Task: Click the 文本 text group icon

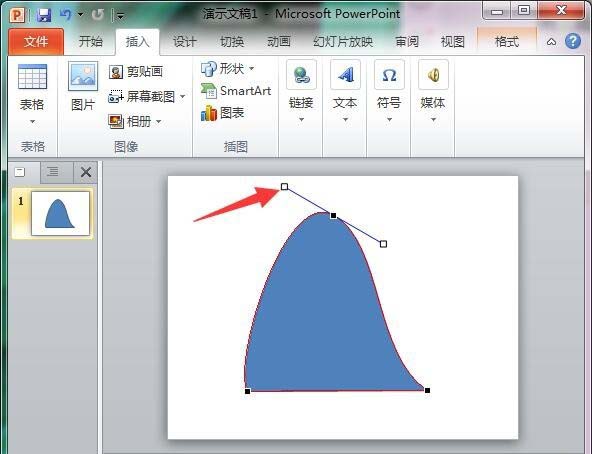Action: pos(345,75)
